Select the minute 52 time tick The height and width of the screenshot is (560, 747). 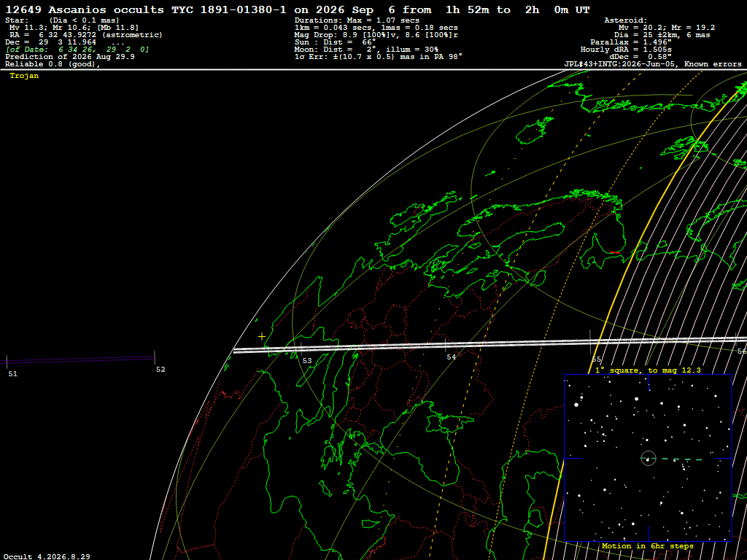coord(155,358)
